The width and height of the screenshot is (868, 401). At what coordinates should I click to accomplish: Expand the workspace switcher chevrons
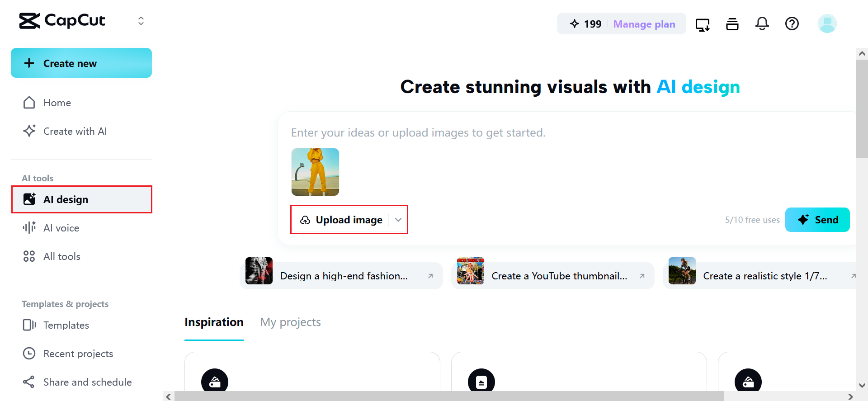[141, 21]
